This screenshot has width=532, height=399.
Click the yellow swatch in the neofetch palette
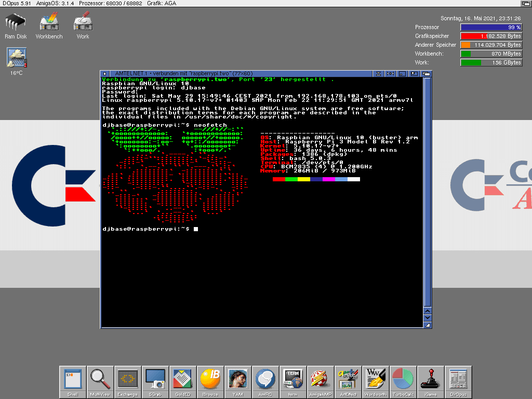pos(304,179)
